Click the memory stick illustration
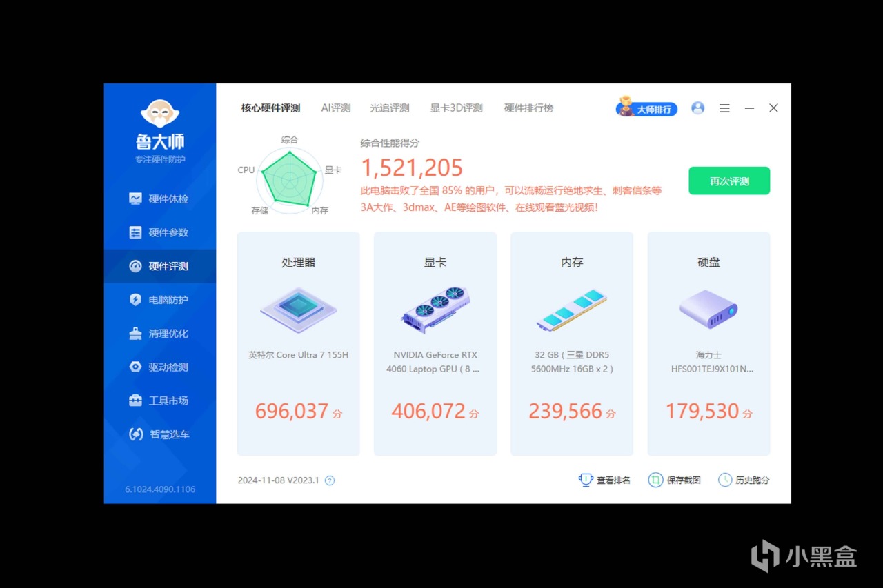 click(x=572, y=310)
